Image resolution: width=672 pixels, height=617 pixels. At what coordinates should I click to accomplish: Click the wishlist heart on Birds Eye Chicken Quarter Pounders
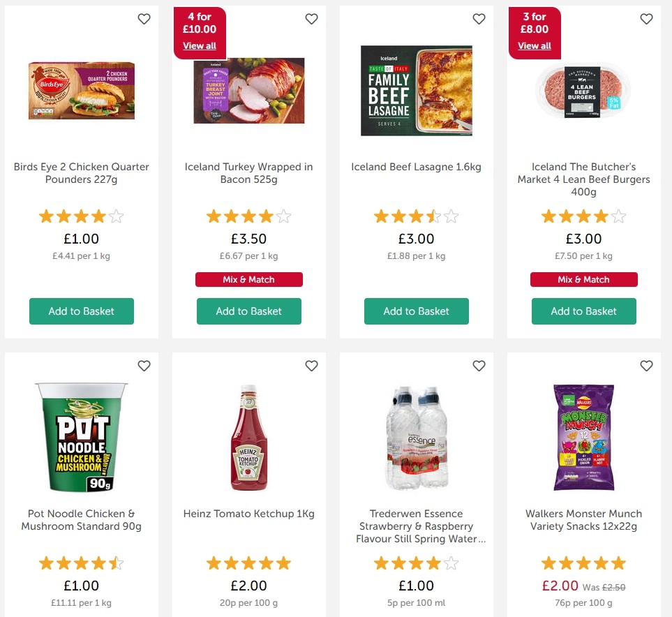(144, 19)
